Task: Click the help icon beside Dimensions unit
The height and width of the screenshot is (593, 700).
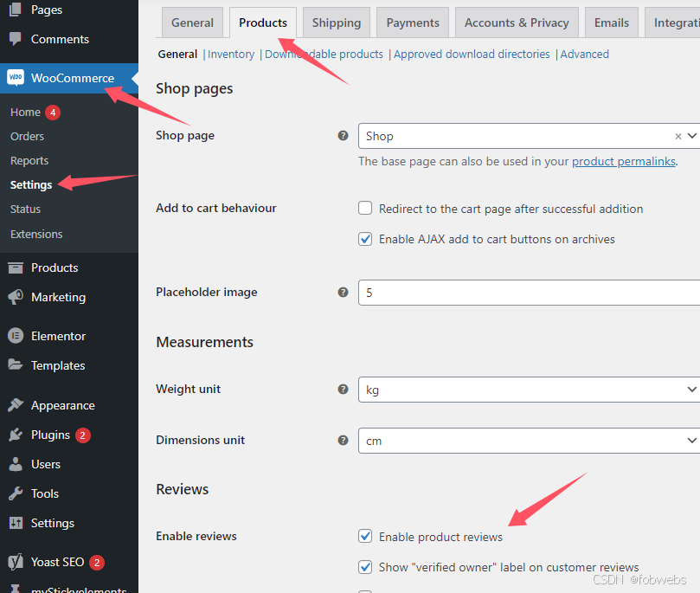Action: (x=343, y=441)
